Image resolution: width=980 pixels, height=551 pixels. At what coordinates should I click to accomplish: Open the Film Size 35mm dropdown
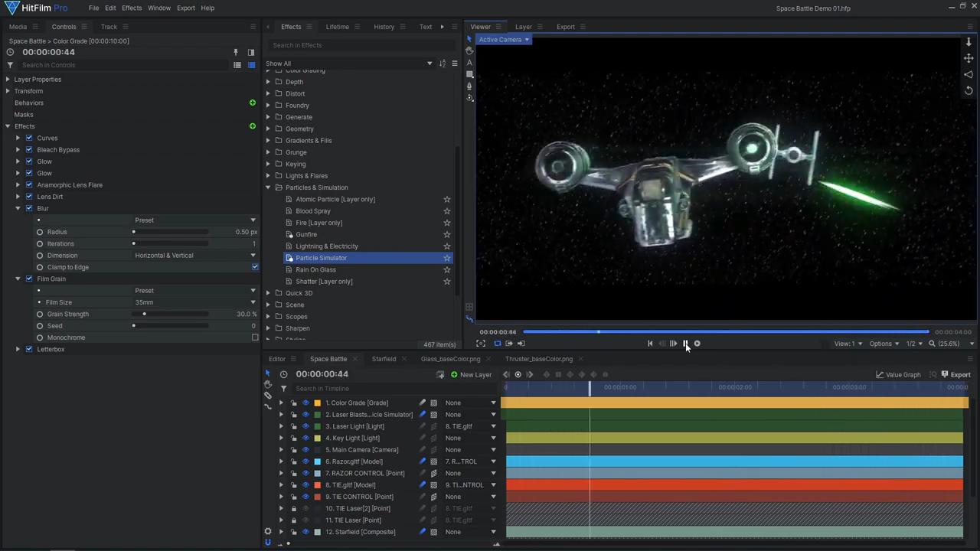pyautogui.click(x=195, y=302)
